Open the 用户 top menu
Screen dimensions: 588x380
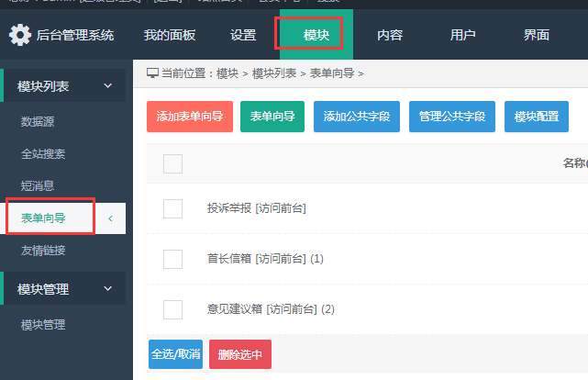point(462,35)
